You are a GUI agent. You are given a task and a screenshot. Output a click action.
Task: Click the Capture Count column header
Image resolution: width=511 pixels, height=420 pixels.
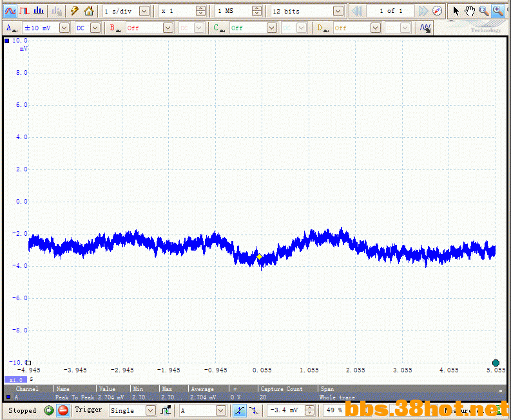(x=281, y=388)
